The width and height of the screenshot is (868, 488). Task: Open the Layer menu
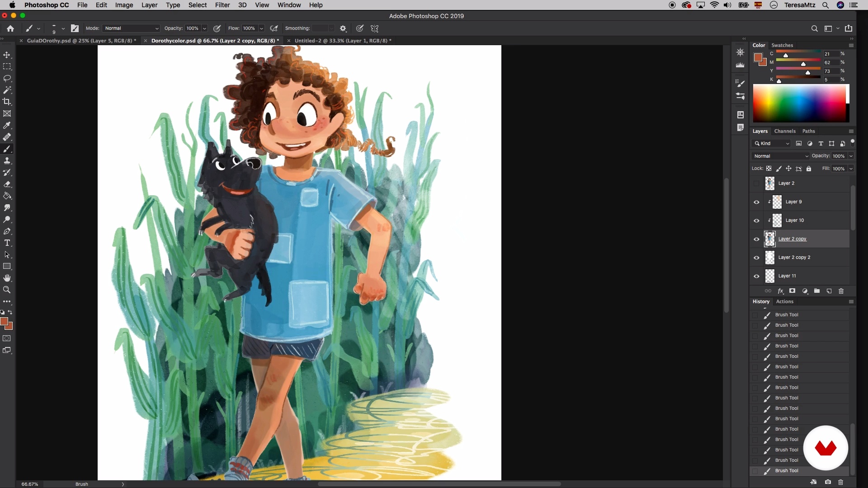[149, 5]
